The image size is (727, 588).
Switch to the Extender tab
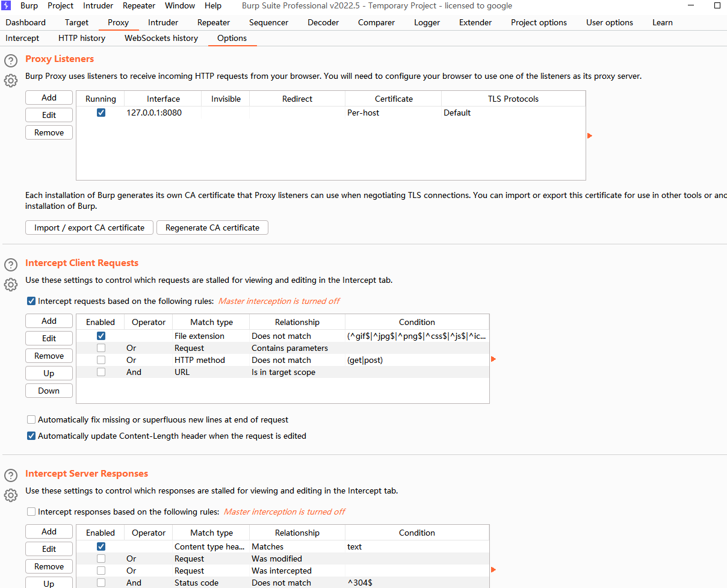pos(475,22)
